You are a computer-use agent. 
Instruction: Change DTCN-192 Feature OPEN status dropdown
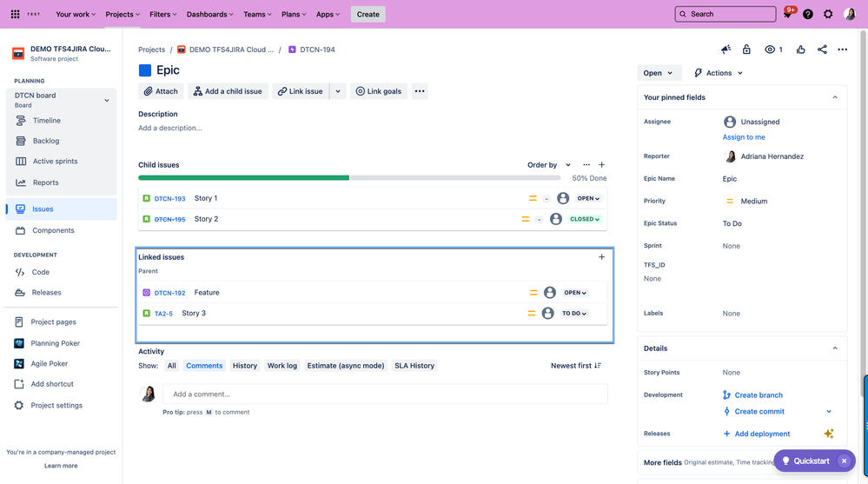pos(575,292)
